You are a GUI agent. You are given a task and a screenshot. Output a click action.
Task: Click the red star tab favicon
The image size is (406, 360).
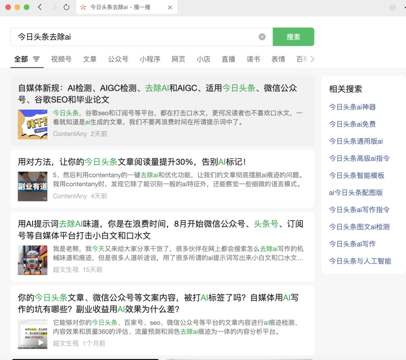point(83,7)
